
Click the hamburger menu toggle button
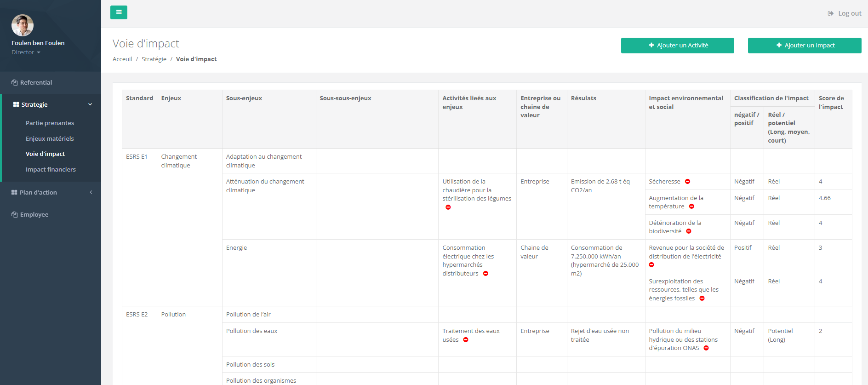click(x=119, y=12)
